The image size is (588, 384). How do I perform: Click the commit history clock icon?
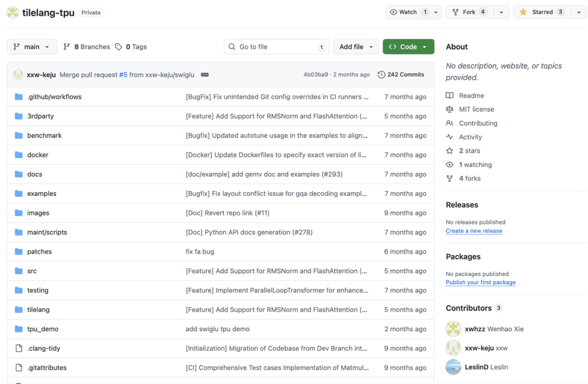[381, 75]
